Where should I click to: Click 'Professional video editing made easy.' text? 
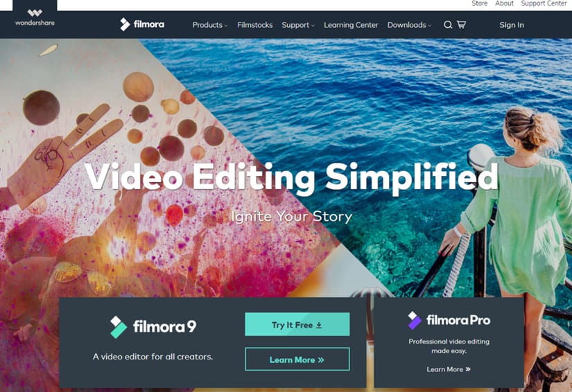click(x=449, y=346)
